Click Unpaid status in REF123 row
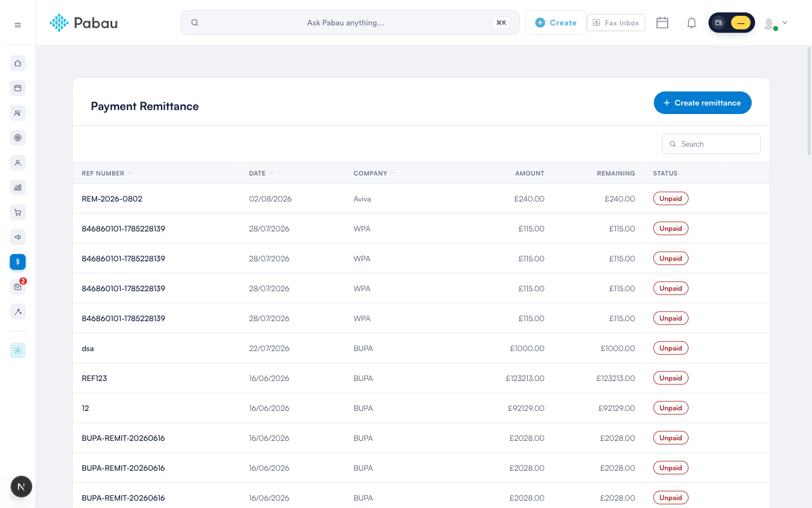This screenshot has height=508, width=812. click(670, 378)
